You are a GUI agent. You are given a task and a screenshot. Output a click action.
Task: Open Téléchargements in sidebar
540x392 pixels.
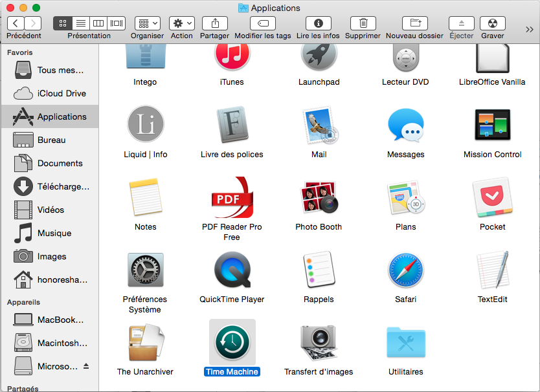click(x=50, y=186)
